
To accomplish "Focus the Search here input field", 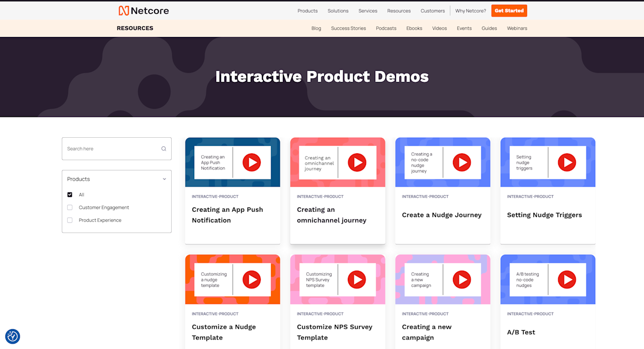I will pyautogui.click(x=116, y=148).
